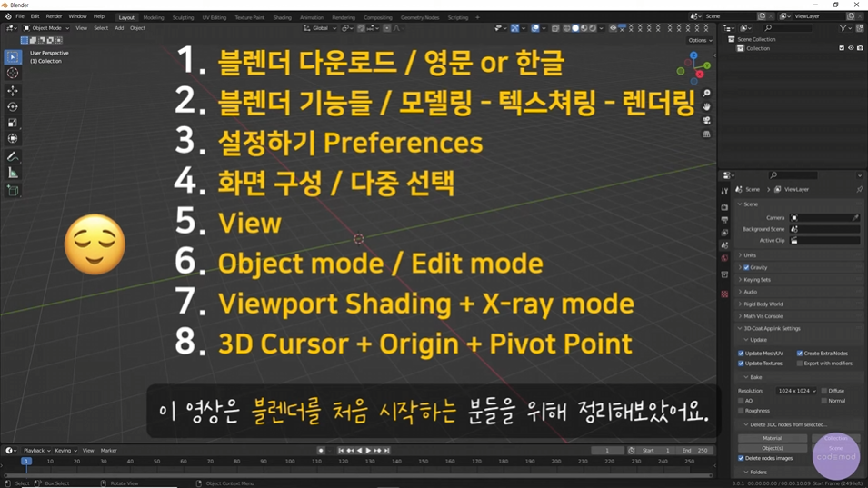Open the File menu

[20, 16]
